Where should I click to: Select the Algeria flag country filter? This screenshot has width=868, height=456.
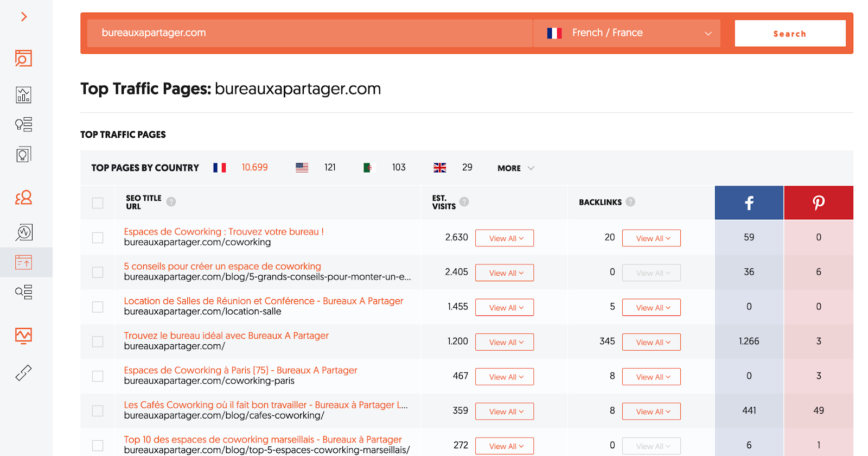click(369, 168)
